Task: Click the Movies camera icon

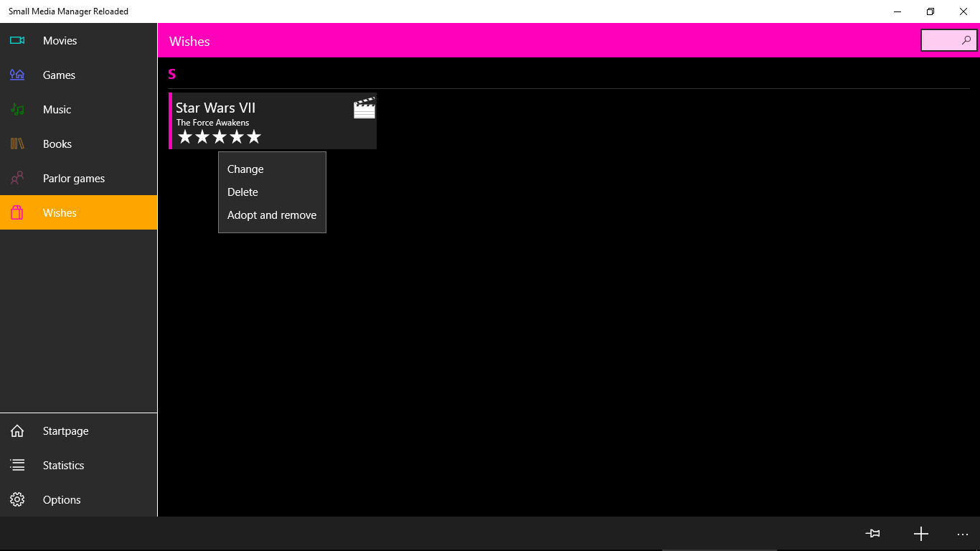Action: click(x=17, y=40)
